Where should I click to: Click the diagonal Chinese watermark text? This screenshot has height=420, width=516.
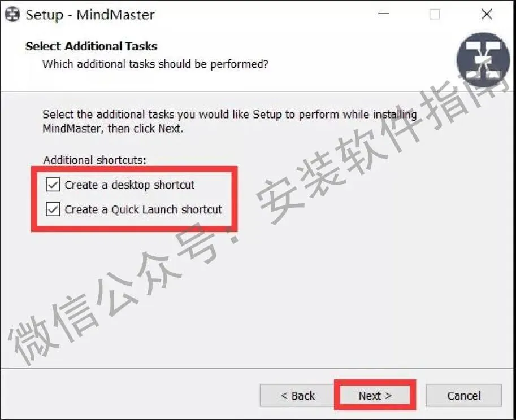(x=260, y=224)
